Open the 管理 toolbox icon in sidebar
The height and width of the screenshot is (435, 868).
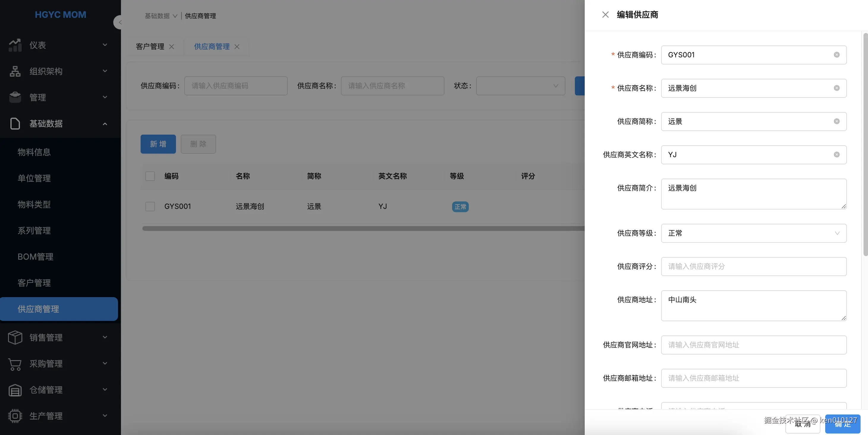click(15, 97)
